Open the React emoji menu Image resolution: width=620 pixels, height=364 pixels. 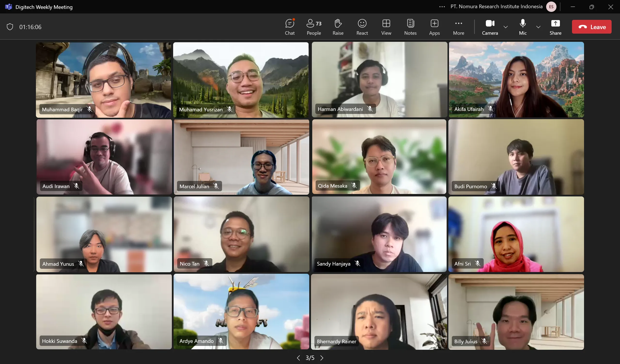coord(362,27)
